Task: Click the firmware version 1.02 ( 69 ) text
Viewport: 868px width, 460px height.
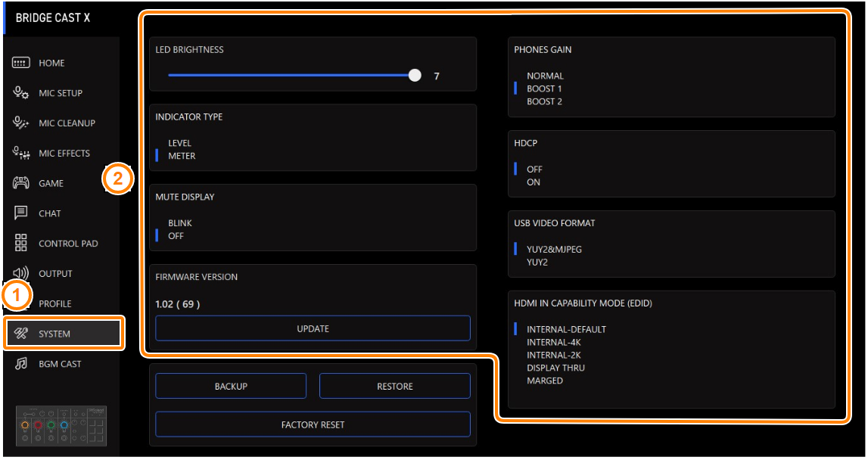Action: tap(178, 304)
